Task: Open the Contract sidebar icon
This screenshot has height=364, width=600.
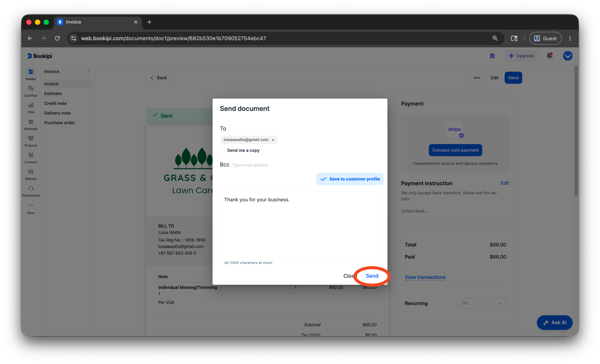Action: [x=31, y=157]
